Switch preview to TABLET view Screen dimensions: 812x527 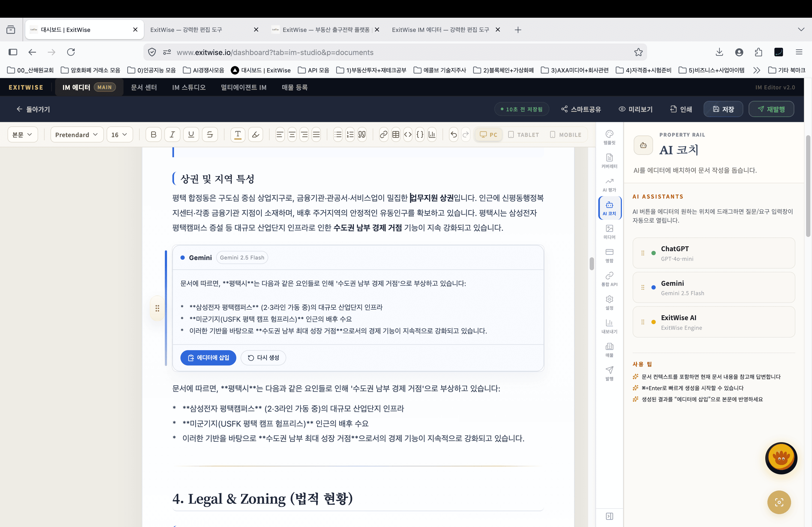524,134
